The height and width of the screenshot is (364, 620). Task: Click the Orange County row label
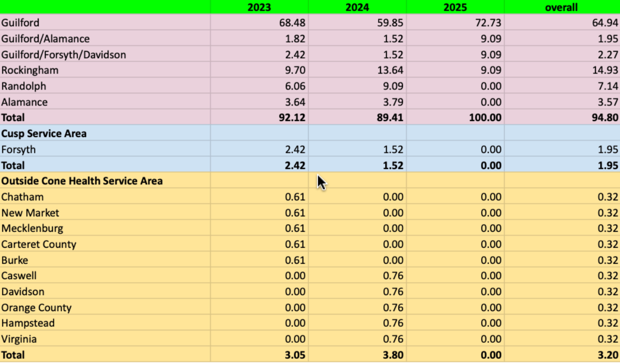(105, 308)
